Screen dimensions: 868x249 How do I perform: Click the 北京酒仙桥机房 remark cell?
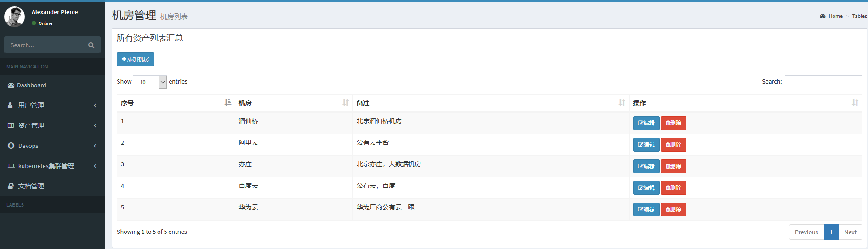coord(491,123)
